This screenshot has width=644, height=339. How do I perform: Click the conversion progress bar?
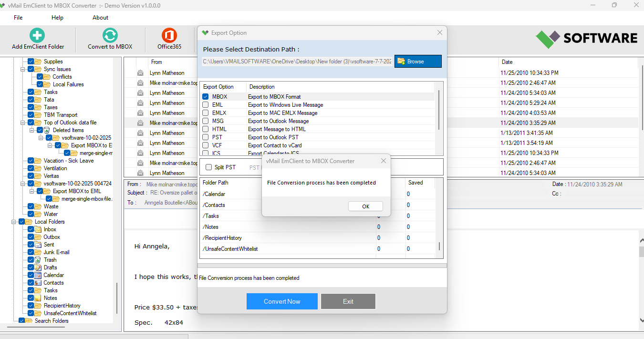pyautogui.click(x=322, y=266)
